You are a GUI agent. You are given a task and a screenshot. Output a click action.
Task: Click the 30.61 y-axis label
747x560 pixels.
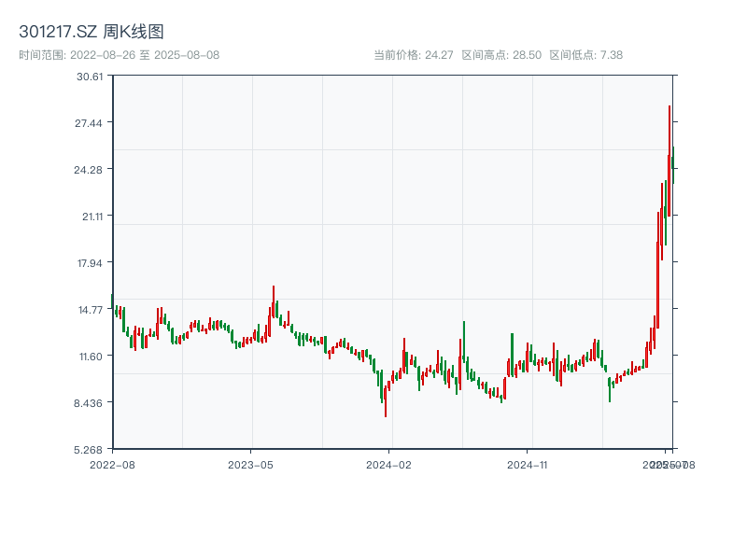tap(90, 77)
